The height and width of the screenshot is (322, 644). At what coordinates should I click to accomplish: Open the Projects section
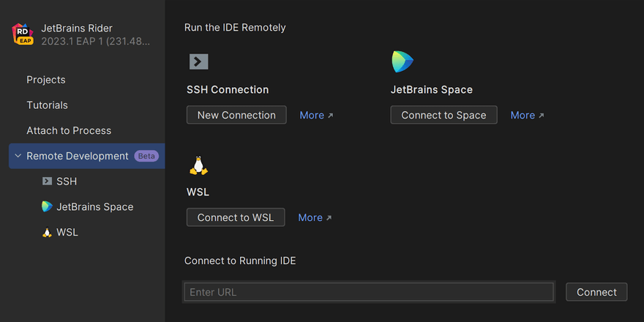tap(46, 80)
